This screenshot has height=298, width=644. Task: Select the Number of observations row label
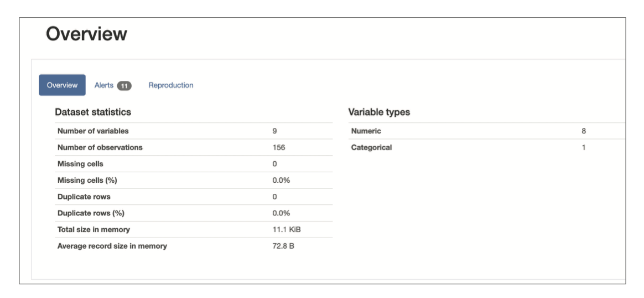[100, 147]
